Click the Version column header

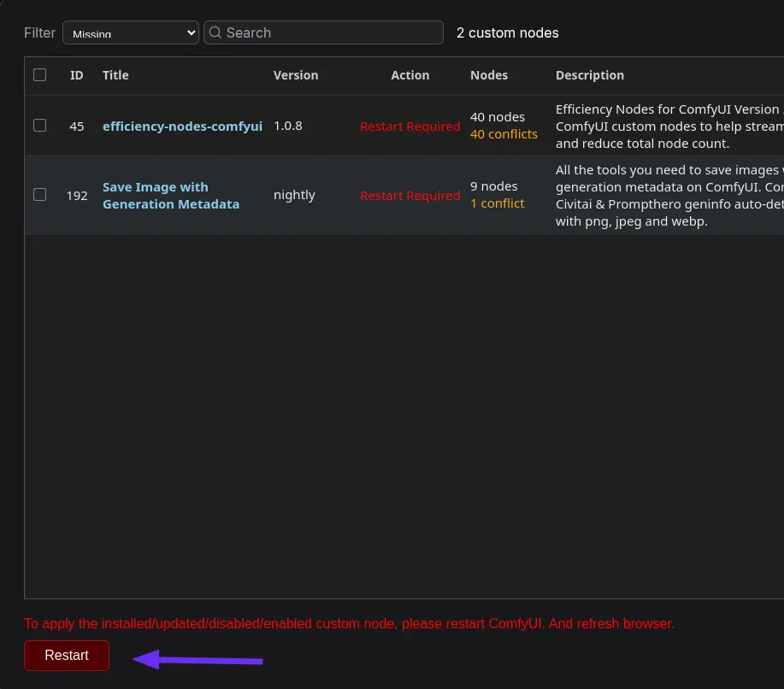pos(296,75)
